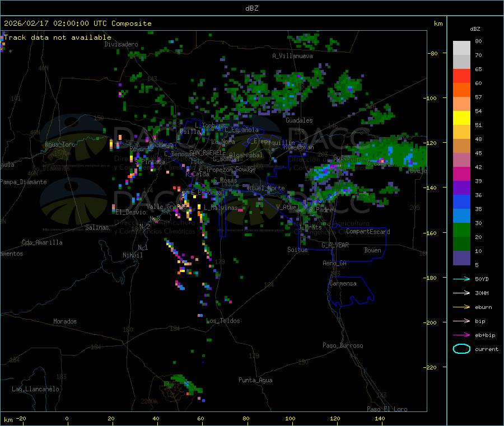Click the 'Aero_GA' map label
The width and height of the screenshot is (504, 426).
pyautogui.click(x=335, y=263)
